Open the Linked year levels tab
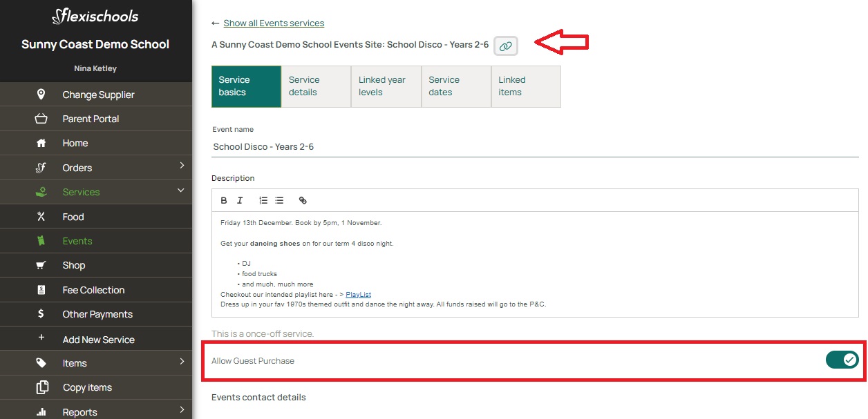 [x=386, y=86]
